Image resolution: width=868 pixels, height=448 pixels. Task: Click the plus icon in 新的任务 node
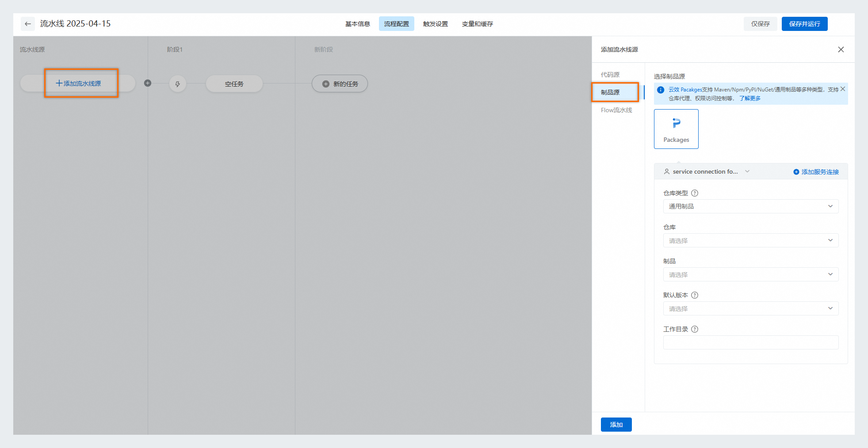[x=326, y=84]
